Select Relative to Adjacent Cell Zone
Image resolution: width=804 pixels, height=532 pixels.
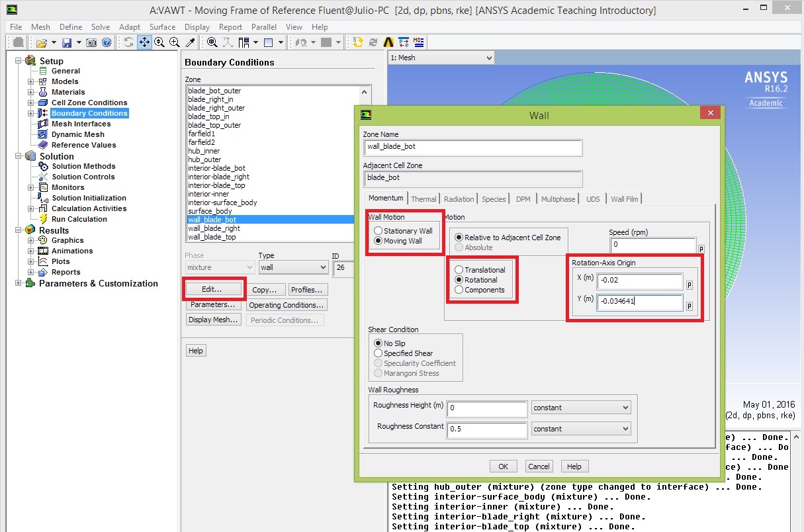(x=459, y=238)
